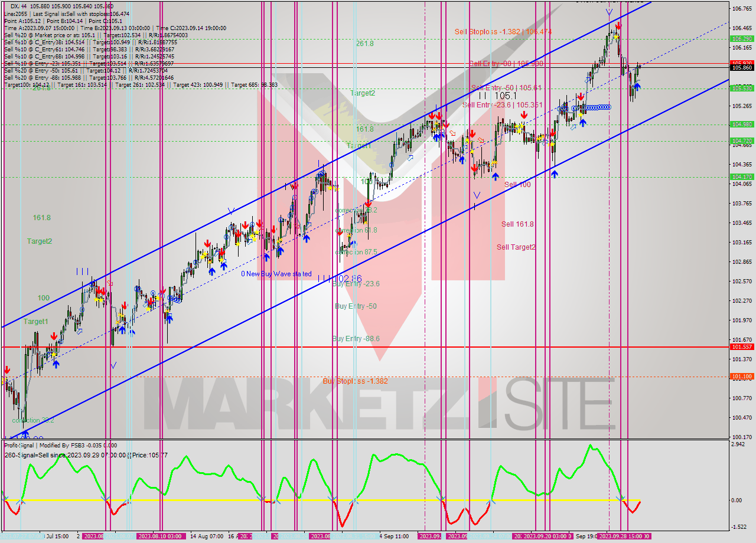Click the 'Sell Target2' chart label
Viewport: 756px width, 543px height.
[x=516, y=247]
